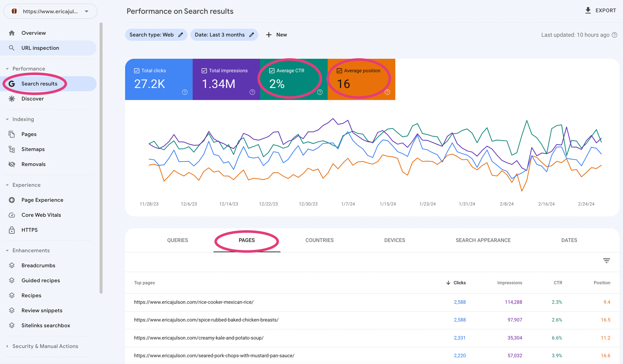Viewport: 623px width, 364px height.
Task: Open the Dates tab
Action: coord(569,240)
